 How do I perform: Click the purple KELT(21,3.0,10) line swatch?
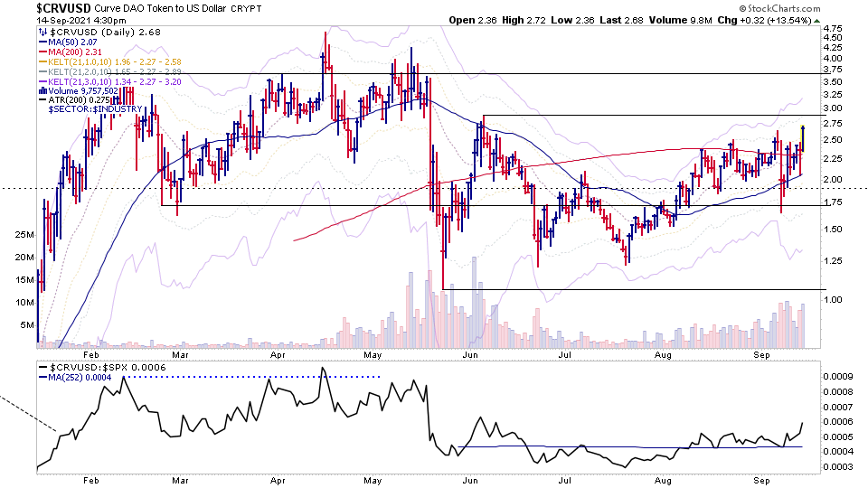42,82
